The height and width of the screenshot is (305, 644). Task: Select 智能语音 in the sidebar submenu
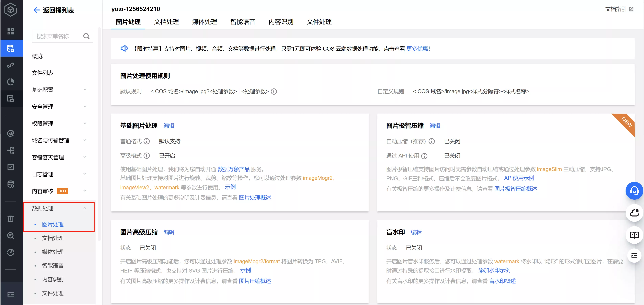click(53, 265)
